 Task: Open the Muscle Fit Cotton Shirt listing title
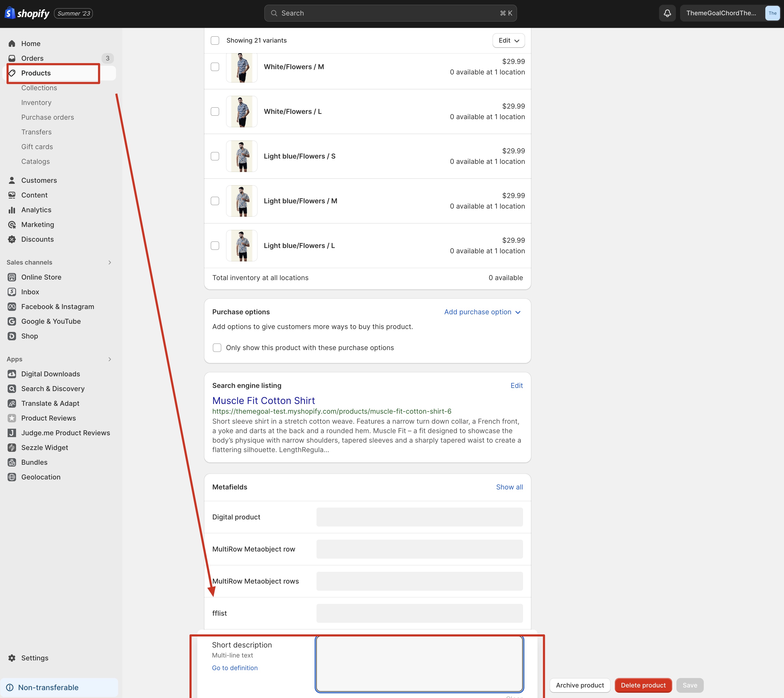[264, 400]
